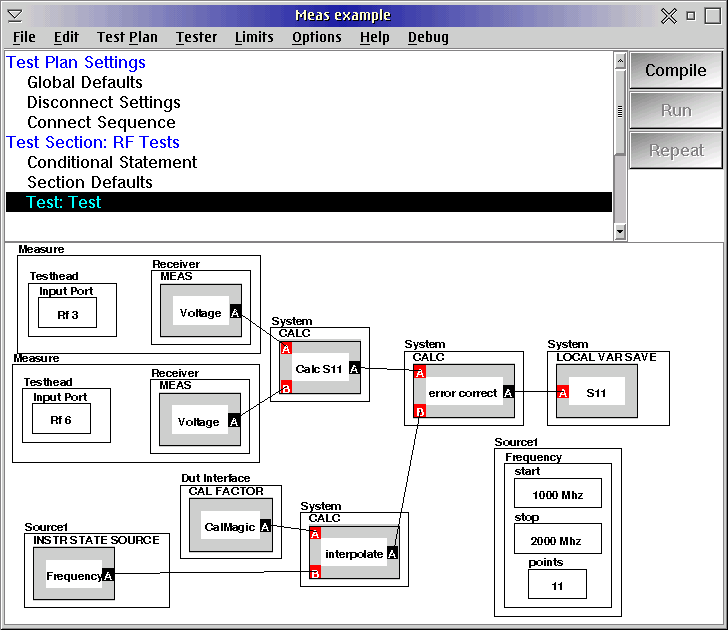Click red input port B of interpolate
This screenshot has height=630, width=728.
pyautogui.click(x=315, y=572)
